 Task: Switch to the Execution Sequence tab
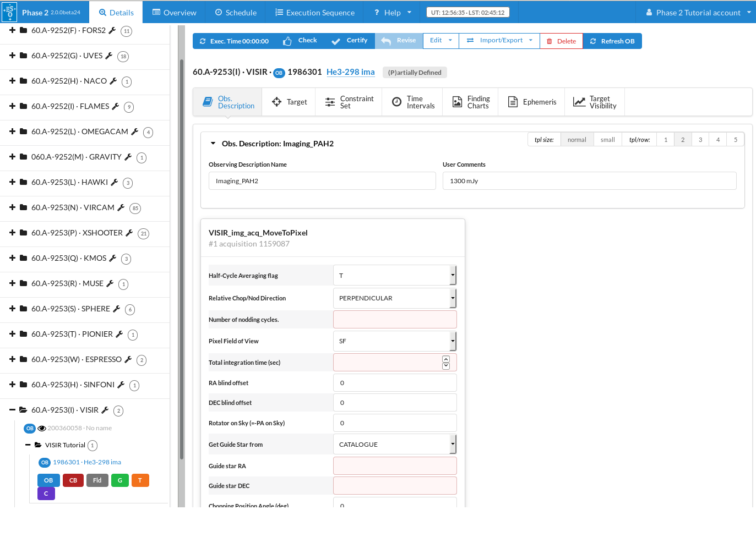click(314, 12)
